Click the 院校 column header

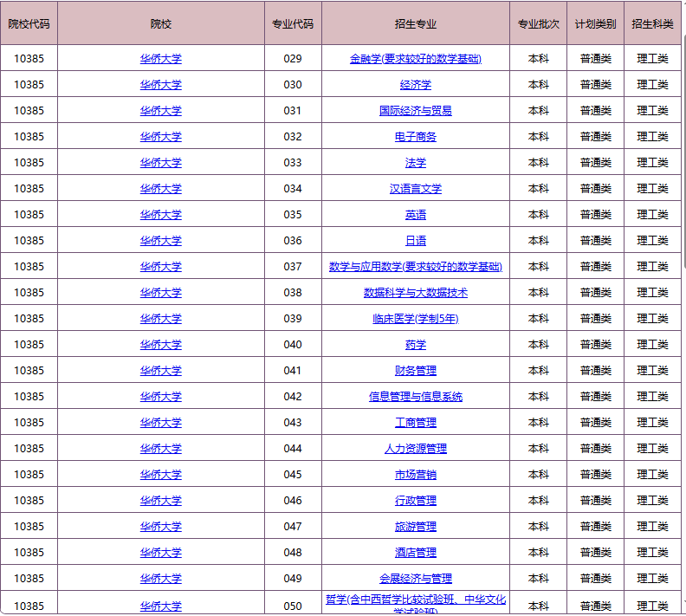(160, 23)
